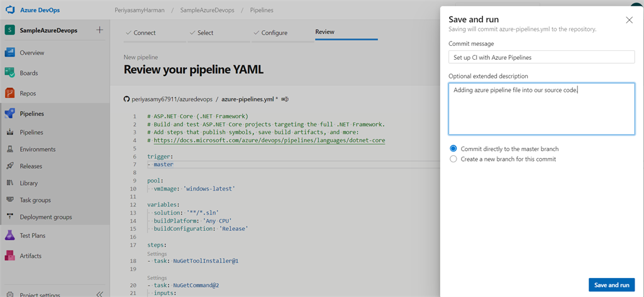
Task: Click the 'pool:' line in YAML
Action: [155, 181]
